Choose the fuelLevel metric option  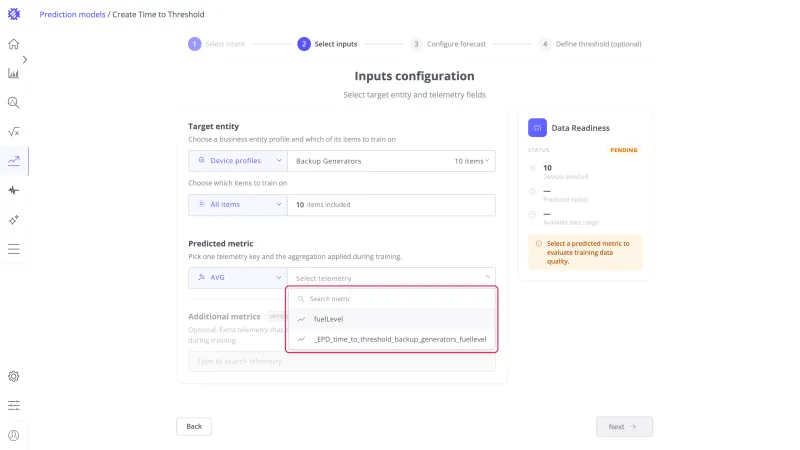(392, 319)
